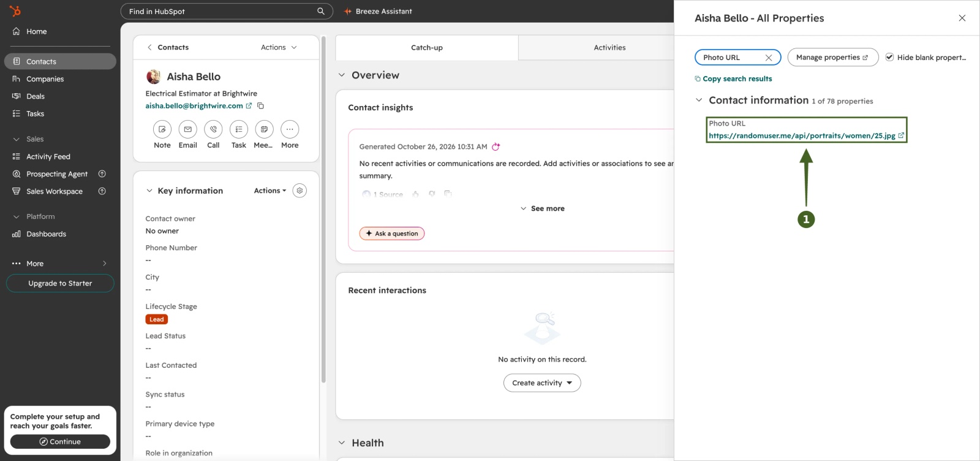Screen dimensions: 980x461
Task: Open Key information Actions dropdown
Action: tap(270, 191)
